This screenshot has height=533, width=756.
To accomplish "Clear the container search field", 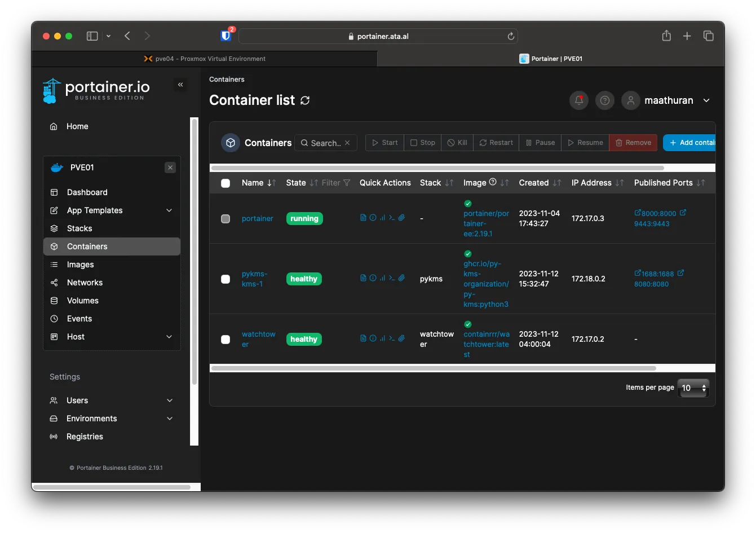I will tap(347, 143).
